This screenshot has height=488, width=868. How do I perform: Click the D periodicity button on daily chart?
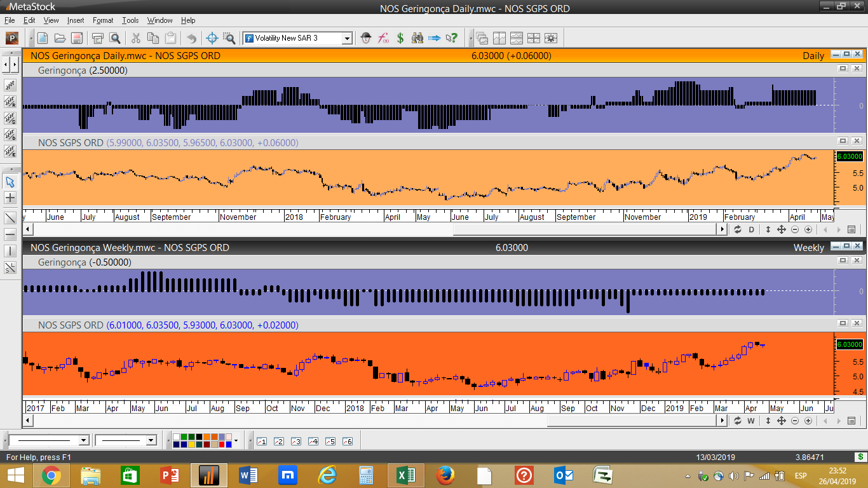click(751, 229)
